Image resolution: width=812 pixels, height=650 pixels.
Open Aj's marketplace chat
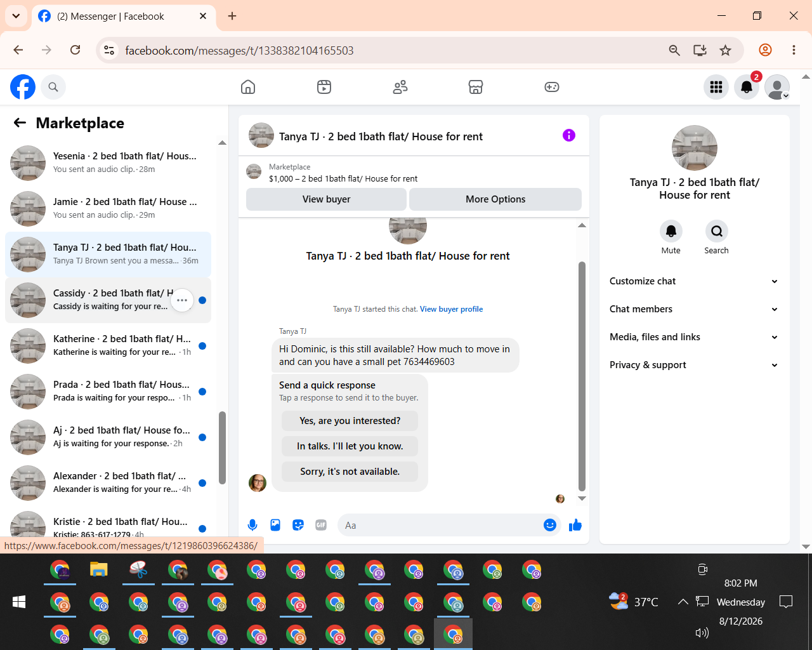click(x=108, y=437)
